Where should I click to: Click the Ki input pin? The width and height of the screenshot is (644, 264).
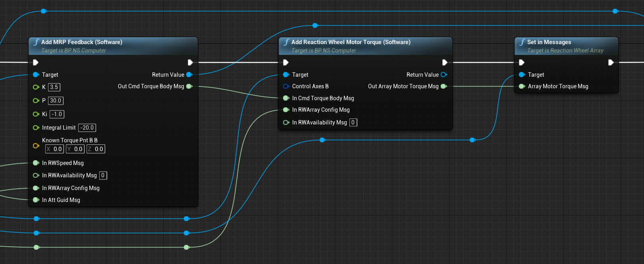point(36,114)
